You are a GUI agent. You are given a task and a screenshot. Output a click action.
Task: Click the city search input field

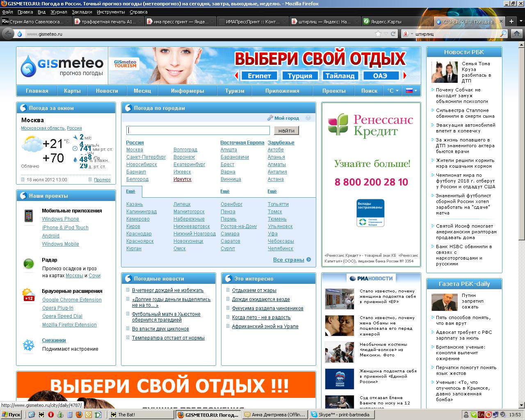198,130
